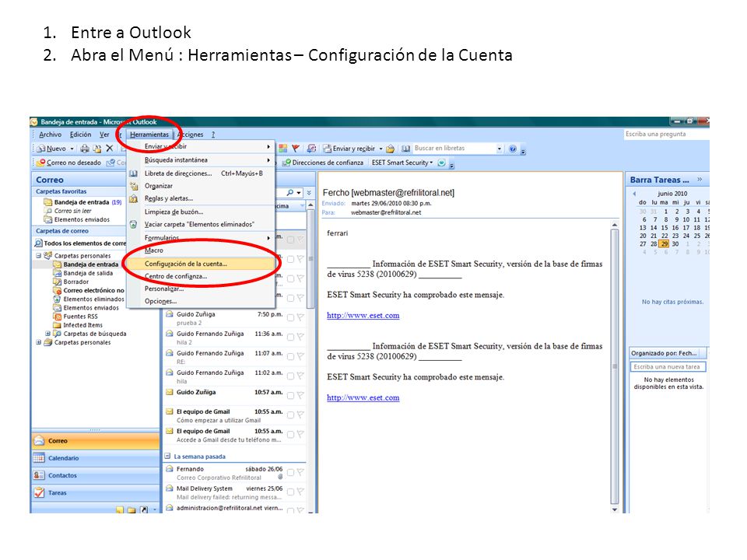Screen dimensions: 747x560
Task: Select Elementos eliminados folder
Action: click(89, 299)
